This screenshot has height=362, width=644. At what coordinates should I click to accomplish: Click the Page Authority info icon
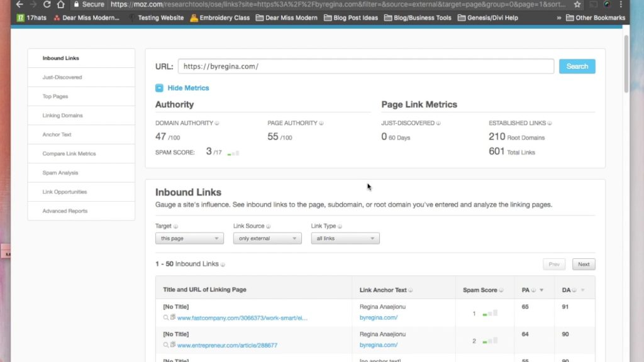321,123
